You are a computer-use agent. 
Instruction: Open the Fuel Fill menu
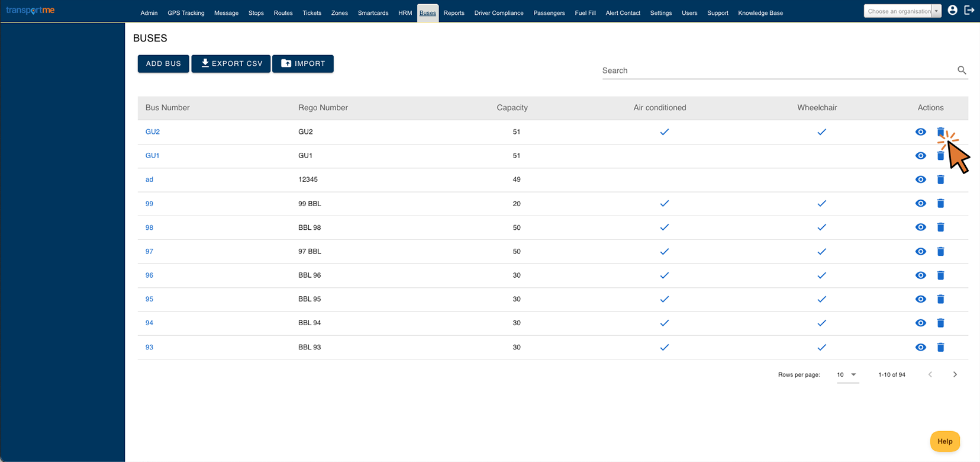pos(585,13)
